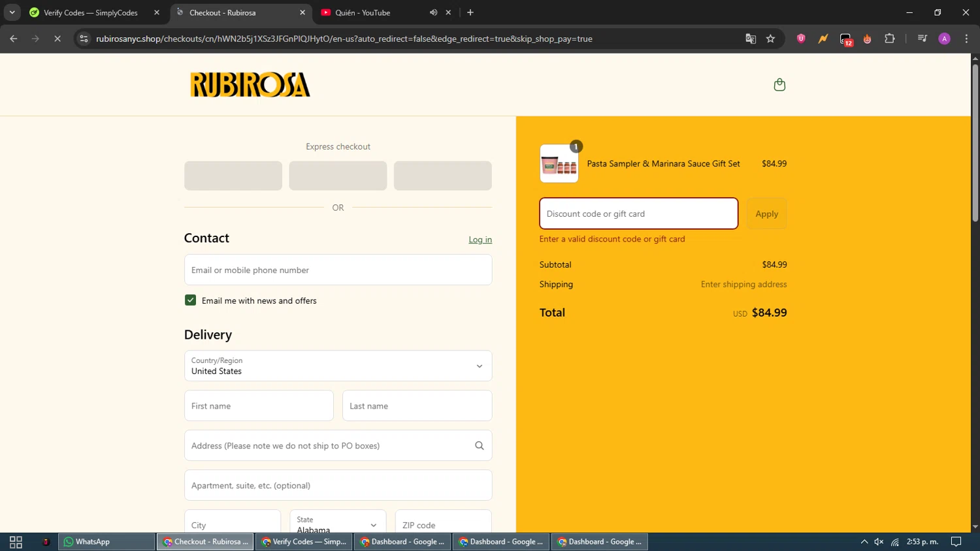The width and height of the screenshot is (980, 551).
Task: Open the State dropdown
Action: [x=338, y=525]
